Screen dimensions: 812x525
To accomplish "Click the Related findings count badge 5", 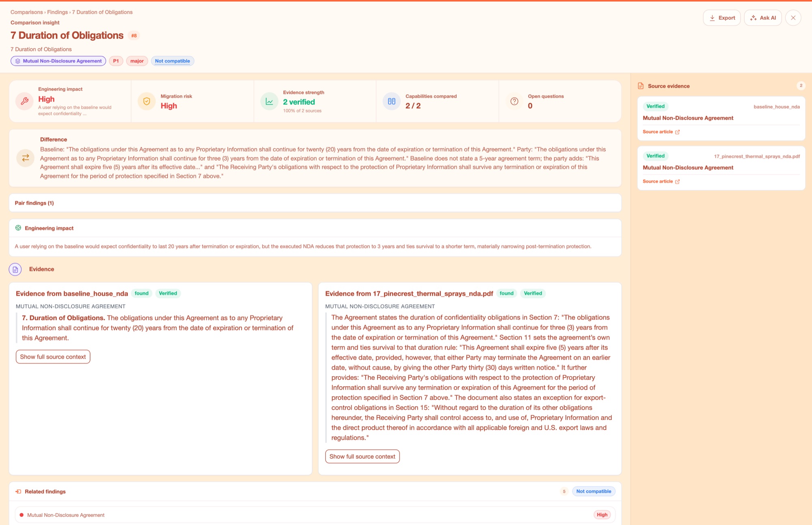I will [564, 491].
